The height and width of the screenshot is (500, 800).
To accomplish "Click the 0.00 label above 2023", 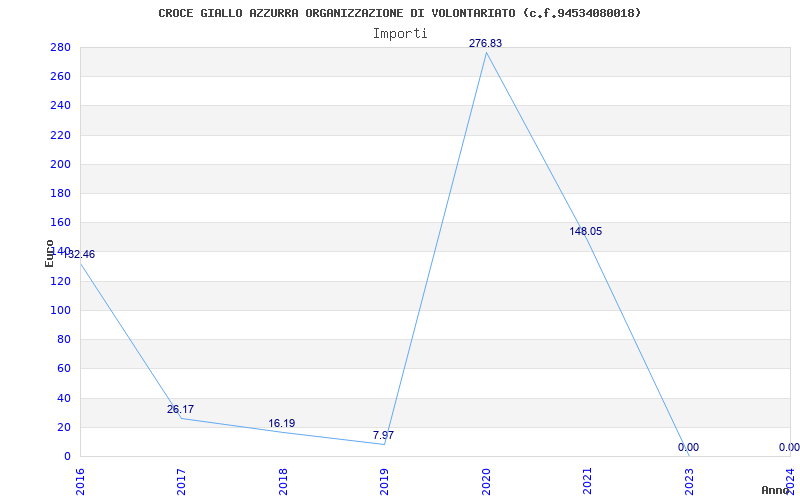I will (688, 447).
